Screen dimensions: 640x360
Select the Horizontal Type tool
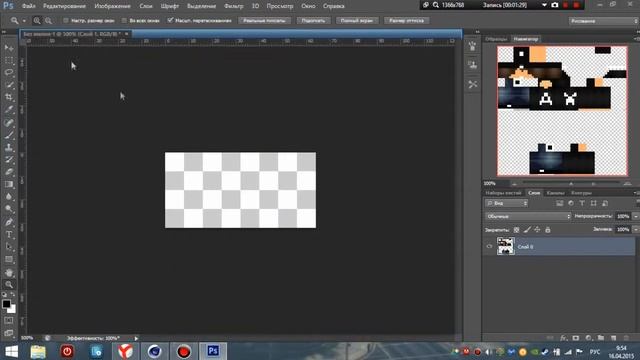(9, 235)
